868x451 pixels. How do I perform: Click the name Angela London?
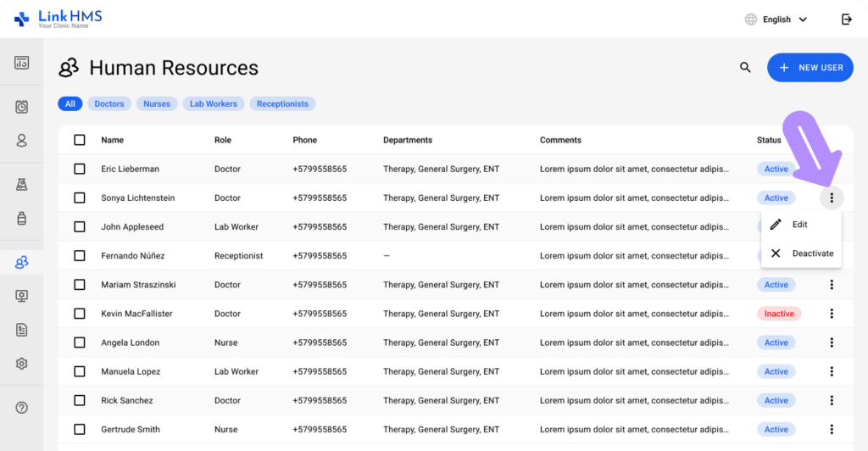coord(130,342)
